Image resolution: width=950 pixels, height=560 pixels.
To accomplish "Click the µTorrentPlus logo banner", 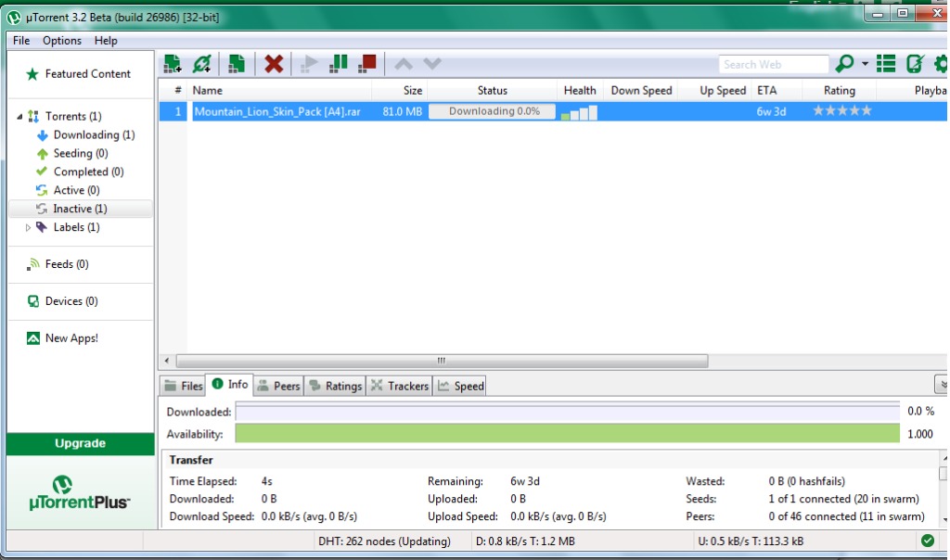I will coord(81,493).
